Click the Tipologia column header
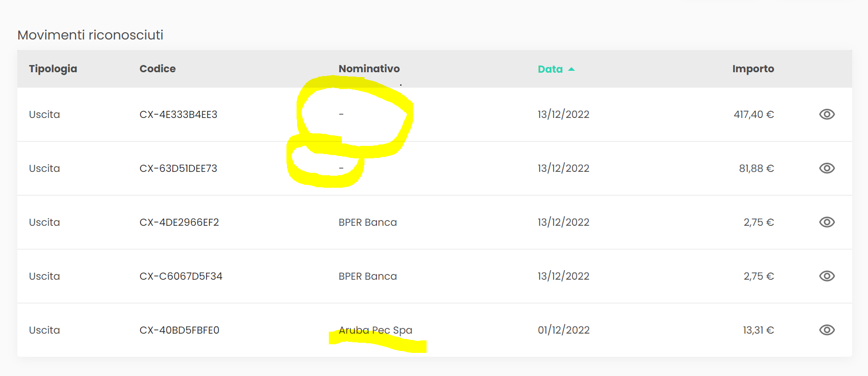 (x=53, y=69)
